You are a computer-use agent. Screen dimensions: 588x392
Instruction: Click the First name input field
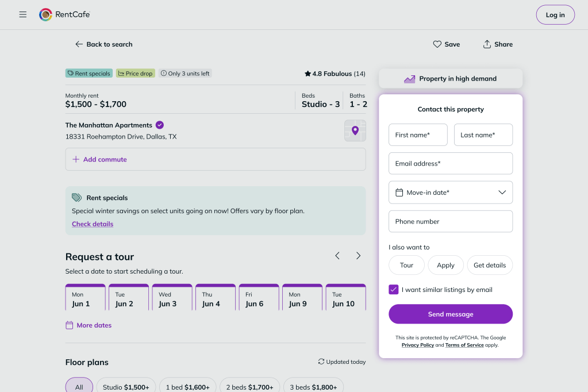418,134
